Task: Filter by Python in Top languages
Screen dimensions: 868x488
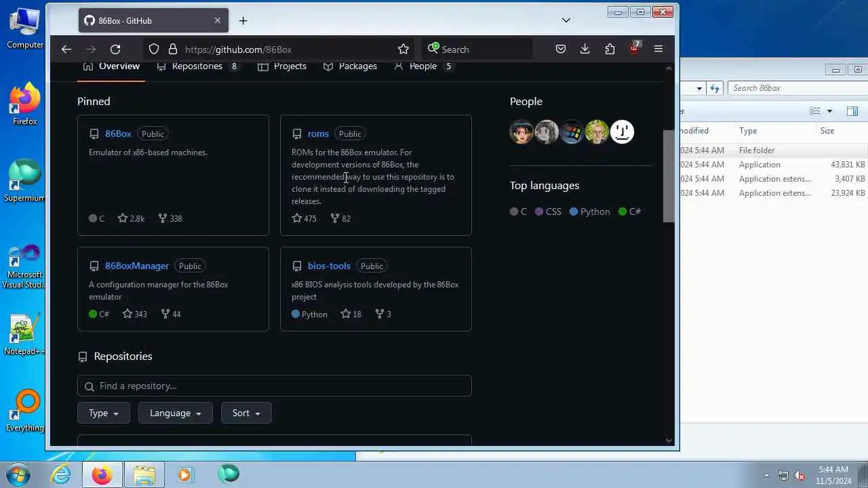Action: click(x=590, y=211)
